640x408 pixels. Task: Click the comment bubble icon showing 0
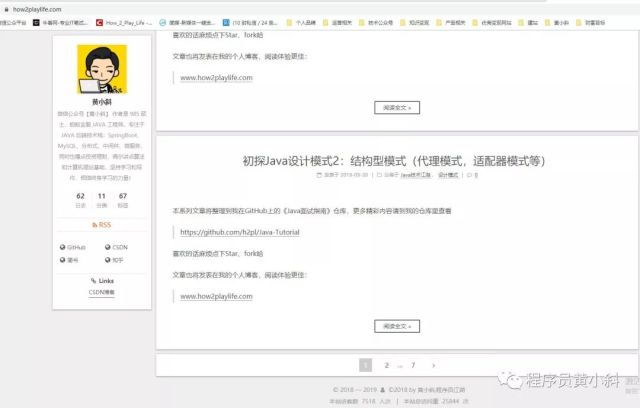pos(469,175)
